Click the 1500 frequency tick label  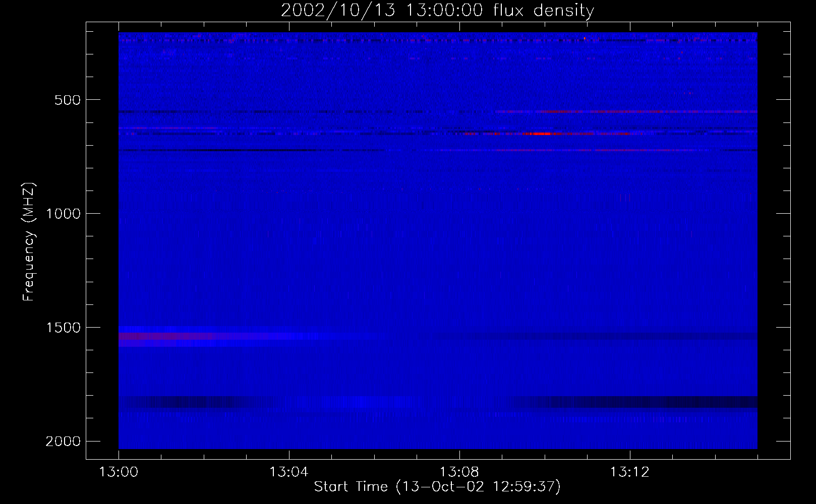(63, 328)
